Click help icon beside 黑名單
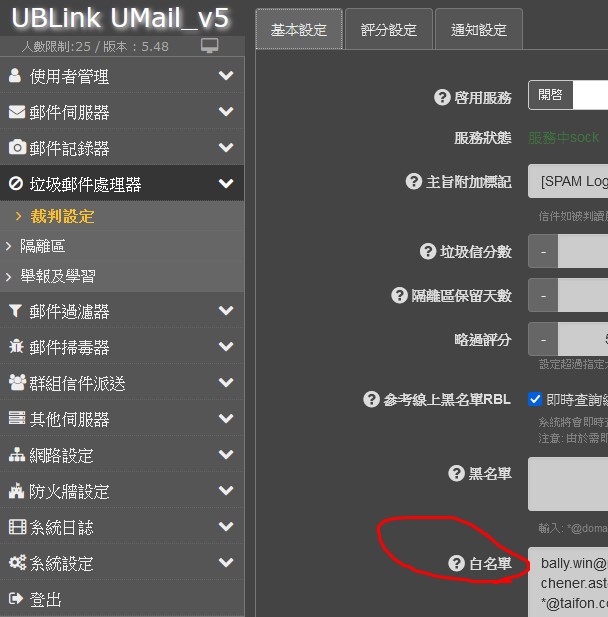Viewport: 608px width, 617px height. (x=456, y=473)
